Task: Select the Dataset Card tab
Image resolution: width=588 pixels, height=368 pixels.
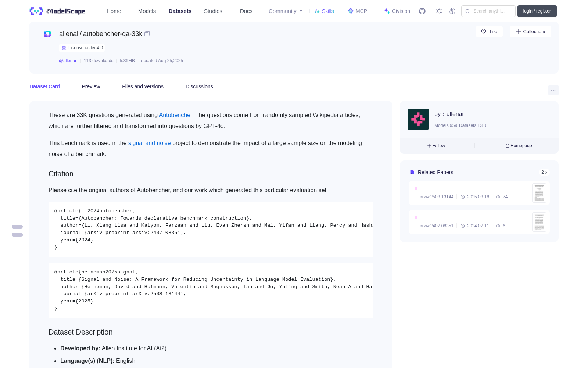Action: [x=44, y=86]
